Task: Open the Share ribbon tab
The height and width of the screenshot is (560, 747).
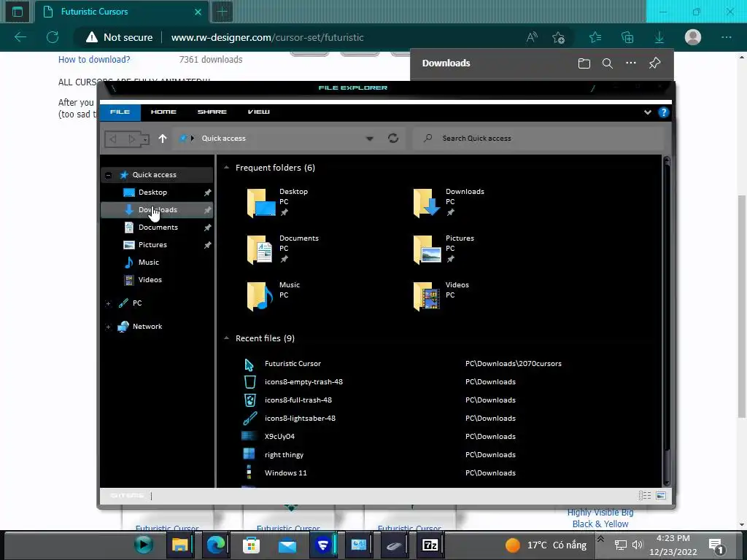Action: pos(212,112)
